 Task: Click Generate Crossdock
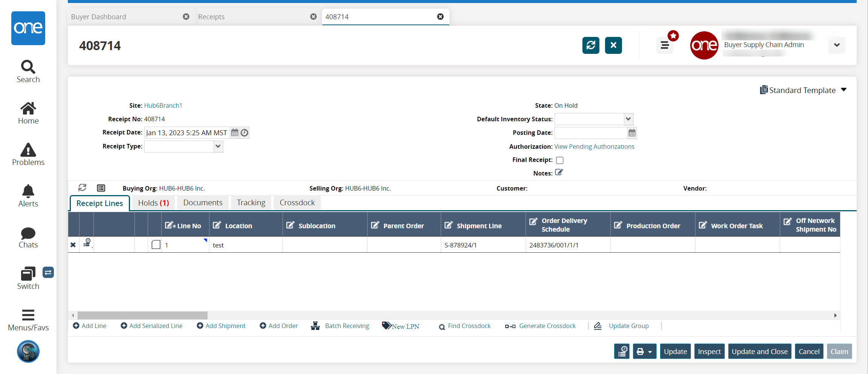click(541, 326)
